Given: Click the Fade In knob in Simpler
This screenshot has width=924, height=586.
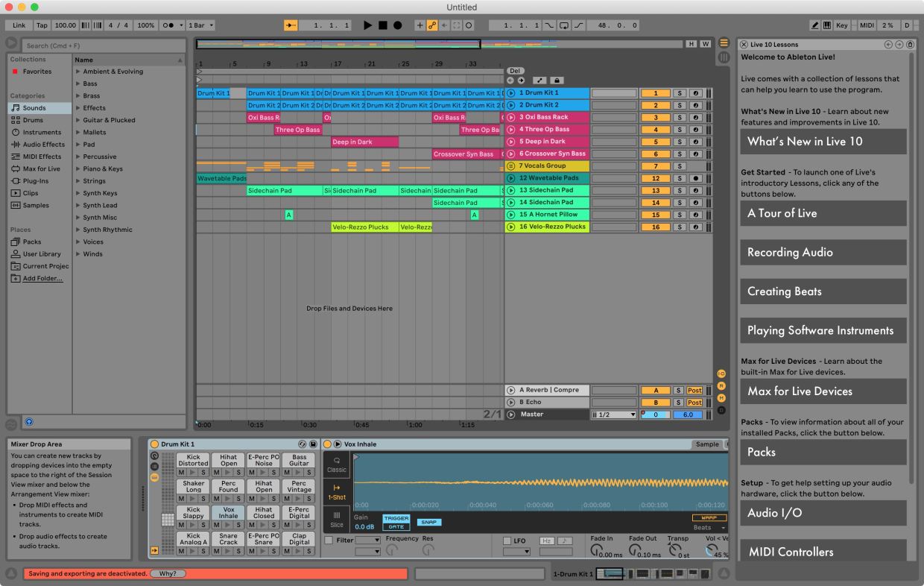Looking at the screenshot, I should (x=595, y=550).
